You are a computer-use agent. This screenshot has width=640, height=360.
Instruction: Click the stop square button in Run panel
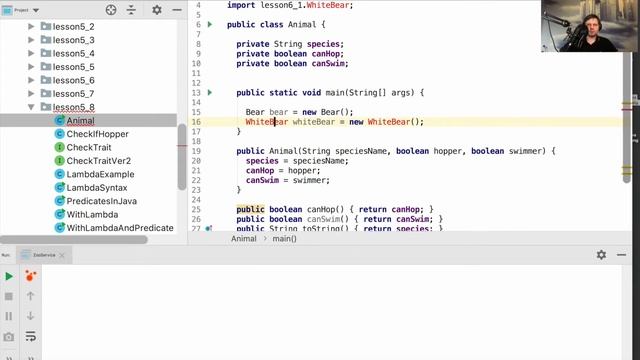9,296
